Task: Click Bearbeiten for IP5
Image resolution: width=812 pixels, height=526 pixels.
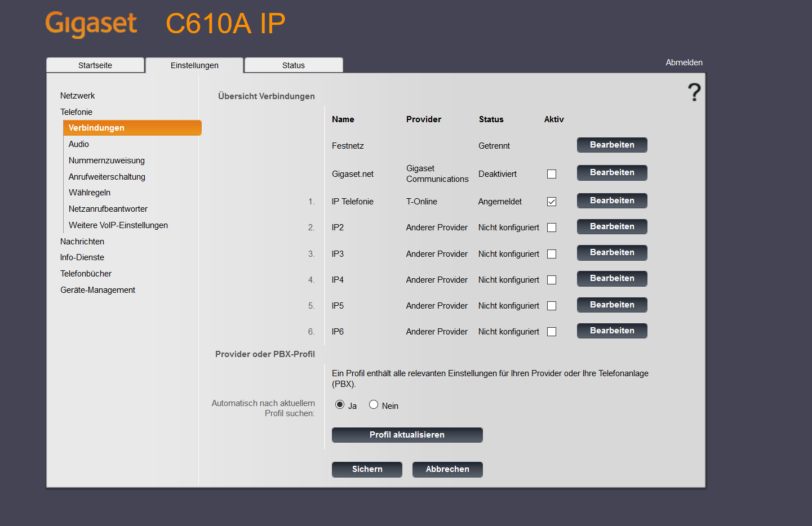Action: coord(612,305)
